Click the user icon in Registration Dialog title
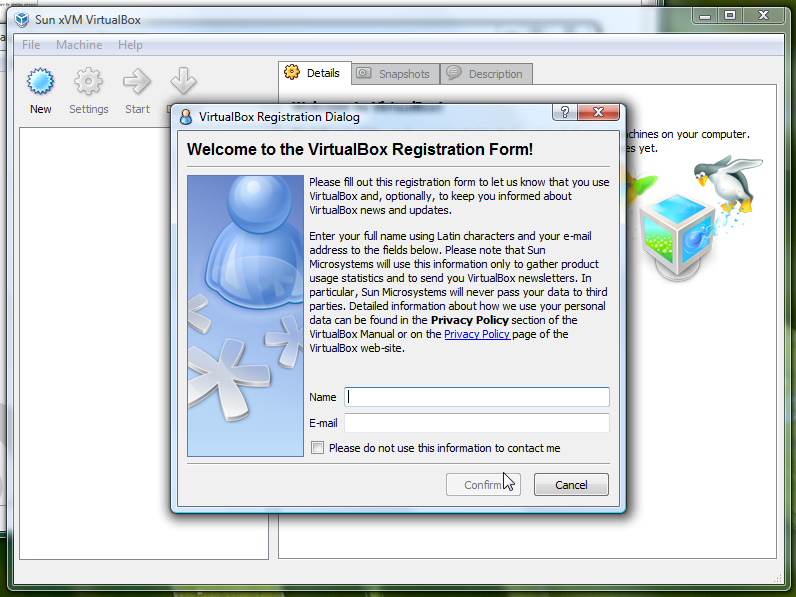Viewport: 796px width, 597px height. coord(186,117)
